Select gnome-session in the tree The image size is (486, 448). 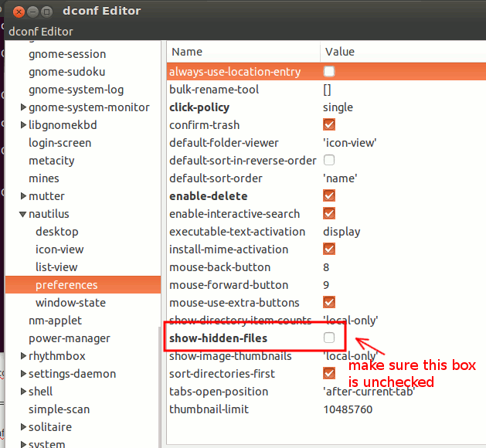click(67, 54)
